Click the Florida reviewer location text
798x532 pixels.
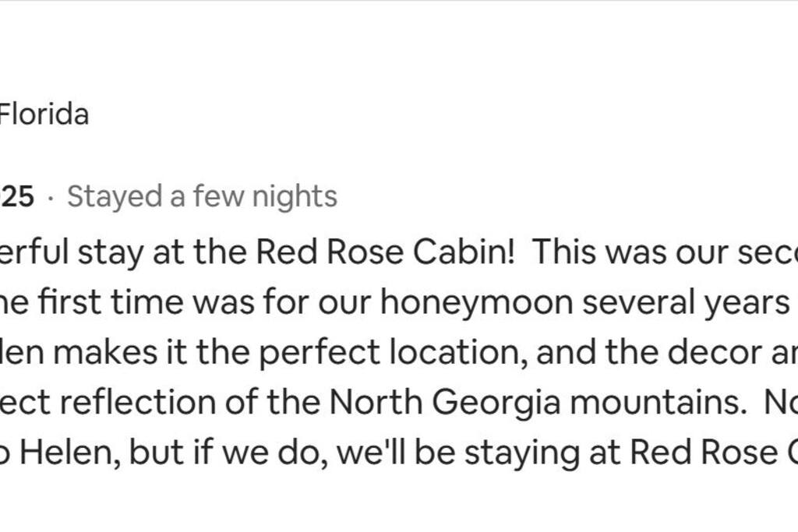44,115
